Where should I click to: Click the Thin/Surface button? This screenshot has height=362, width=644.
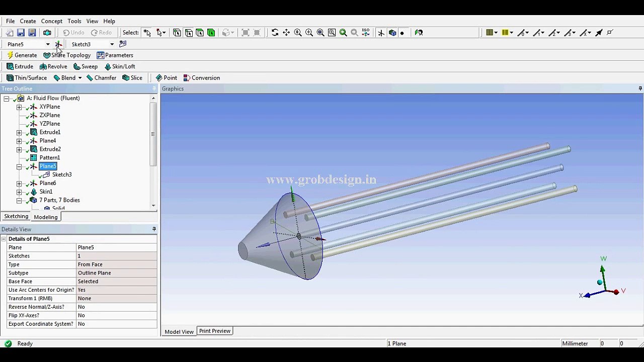click(x=27, y=78)
